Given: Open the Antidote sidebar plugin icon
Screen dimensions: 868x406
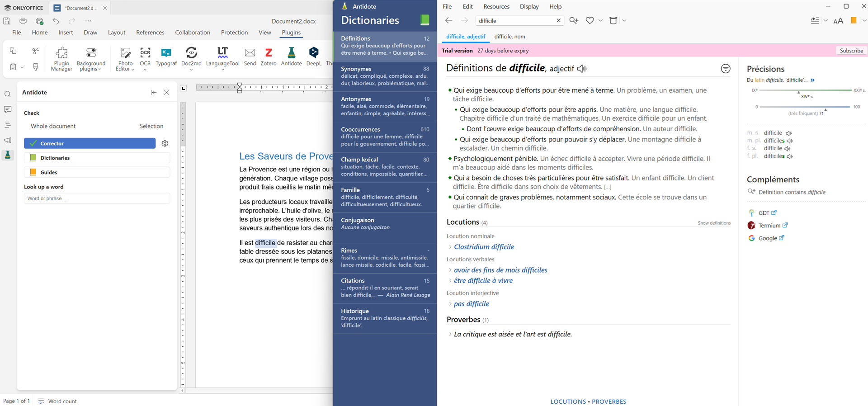Looking at the screenshot, I should (x=8, y=155).
